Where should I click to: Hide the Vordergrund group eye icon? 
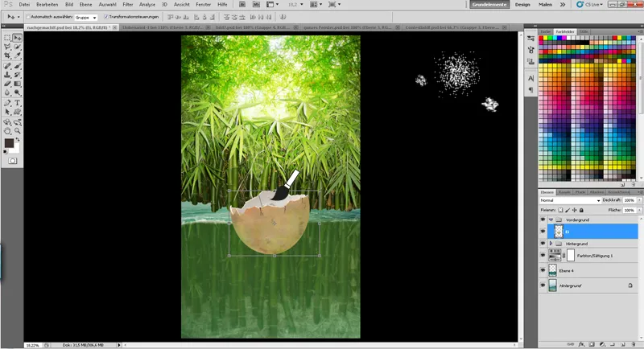[543, 220]
